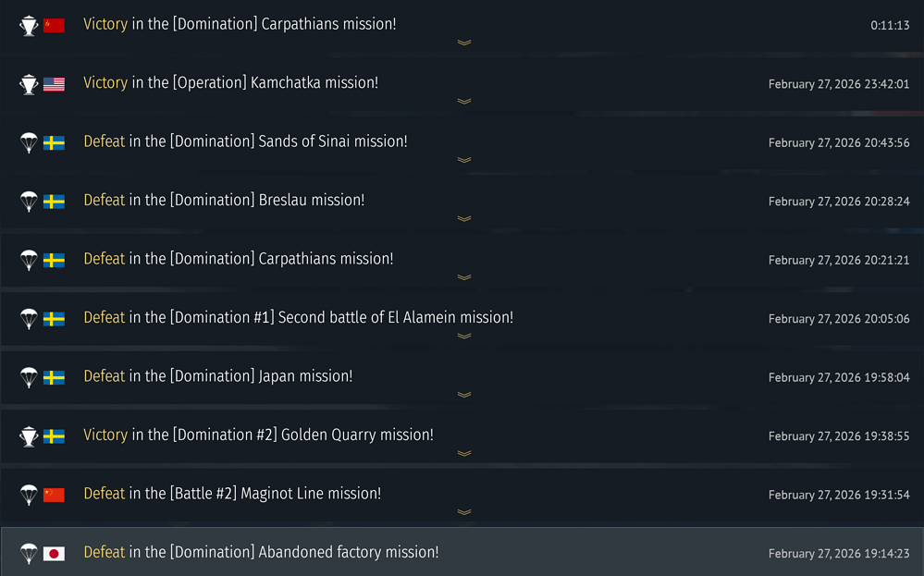Expand the Victory Carpathians mission details chevron
The image size is (924, 576).
(x=464, y=43)
